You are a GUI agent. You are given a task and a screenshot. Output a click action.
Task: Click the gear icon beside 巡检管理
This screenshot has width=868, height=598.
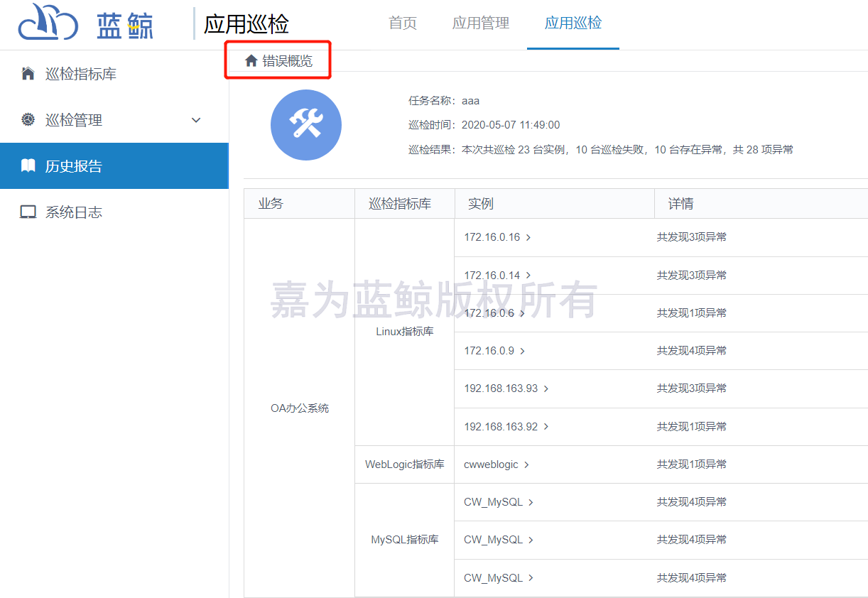28,120
